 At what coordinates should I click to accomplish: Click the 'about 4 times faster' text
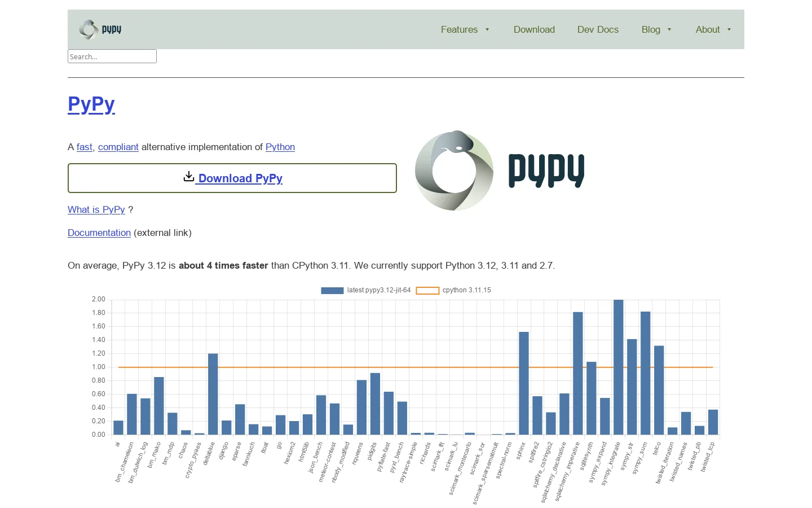[x=223, y=265]
